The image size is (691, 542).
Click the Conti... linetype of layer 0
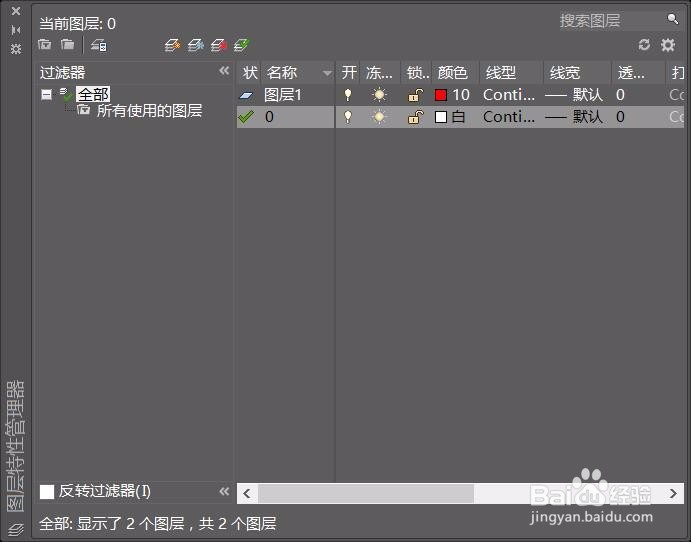point(509,117)
